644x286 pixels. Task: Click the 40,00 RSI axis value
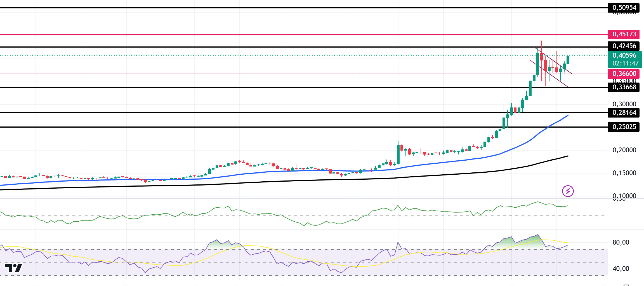621,269
